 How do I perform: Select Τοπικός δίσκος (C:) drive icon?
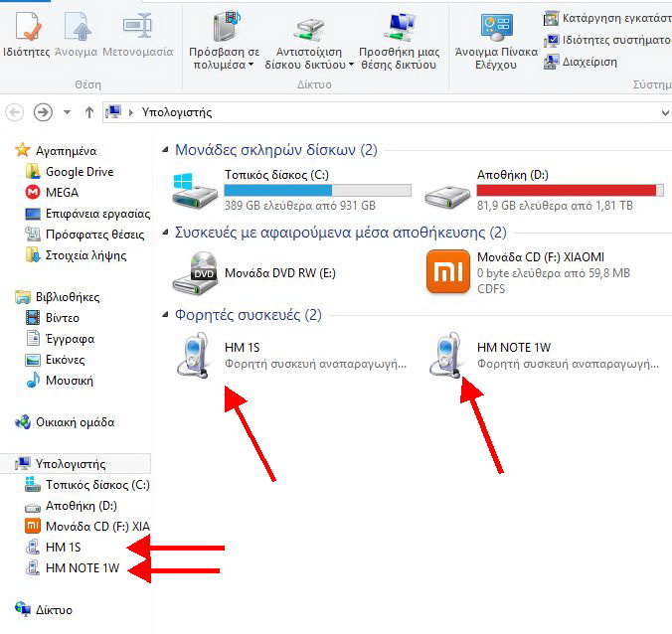pos(195,191)
